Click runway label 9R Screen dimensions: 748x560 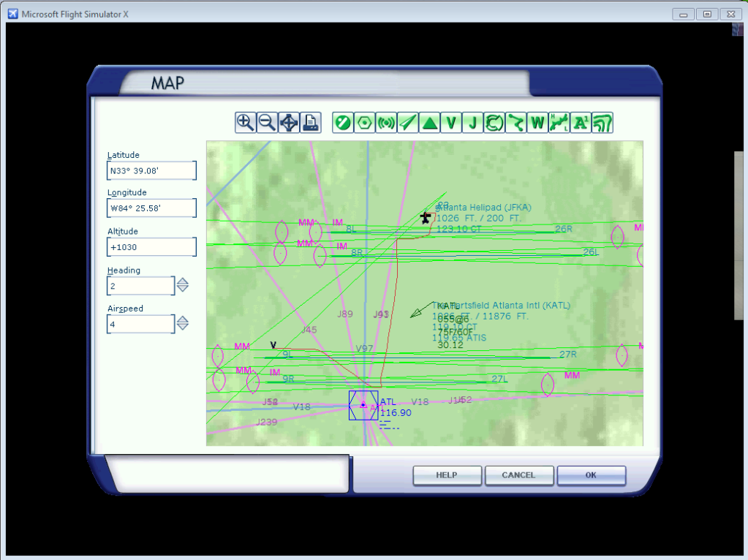(x=288, y=379)
